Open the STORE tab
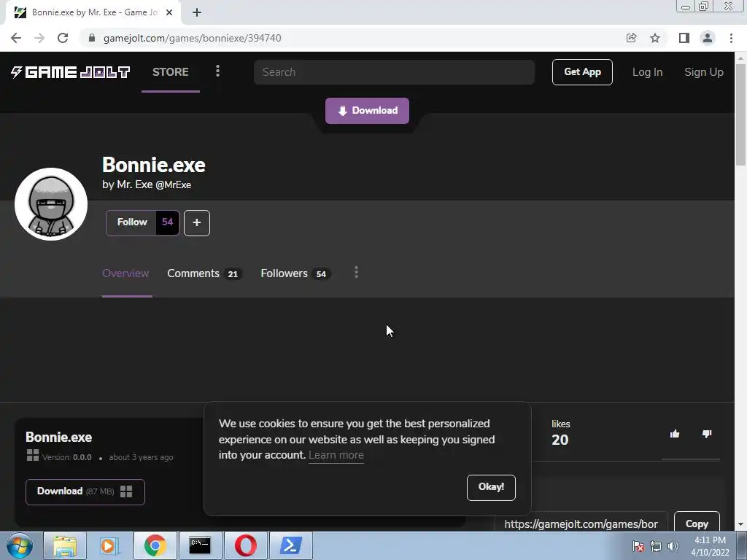Screen dimensions: 747x560 (x=171, y=72)
